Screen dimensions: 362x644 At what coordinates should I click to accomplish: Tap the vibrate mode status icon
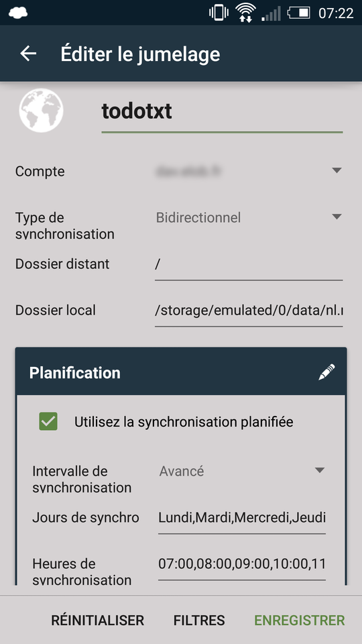click(219, 13)
